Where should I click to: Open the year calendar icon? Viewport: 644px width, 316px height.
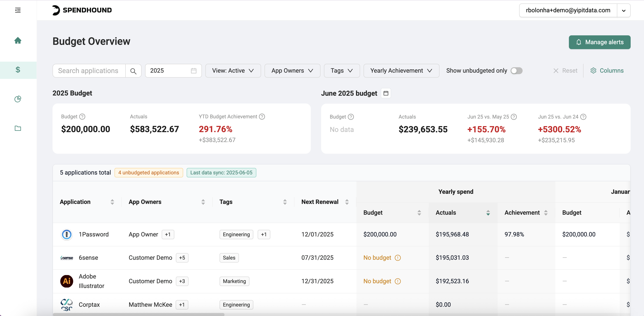point(194,71)
